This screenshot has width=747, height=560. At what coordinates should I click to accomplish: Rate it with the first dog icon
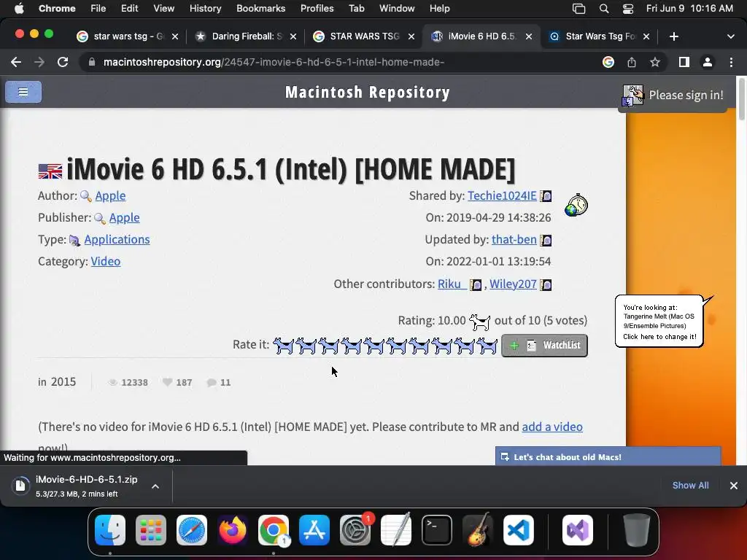point(284,346)
